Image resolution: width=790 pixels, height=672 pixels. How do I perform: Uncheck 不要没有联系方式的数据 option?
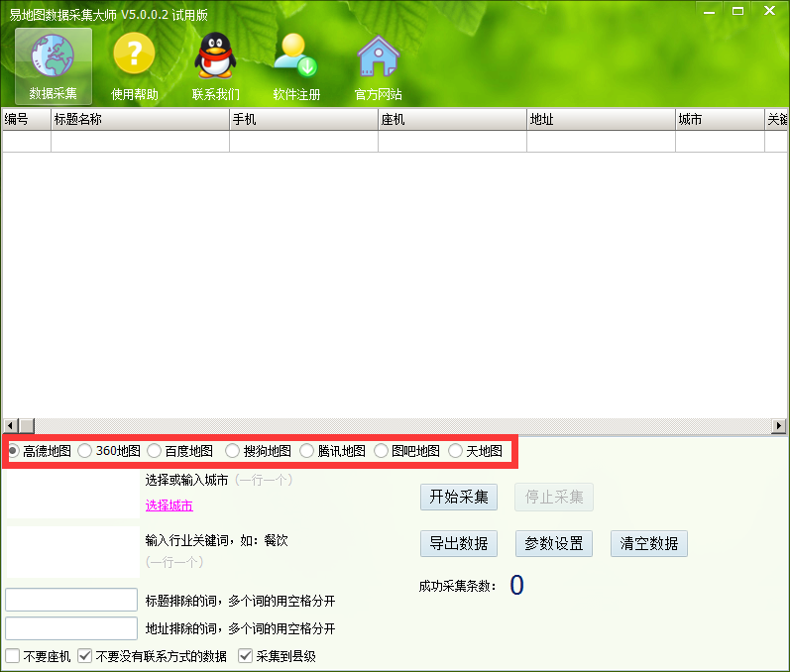(85, 656)
